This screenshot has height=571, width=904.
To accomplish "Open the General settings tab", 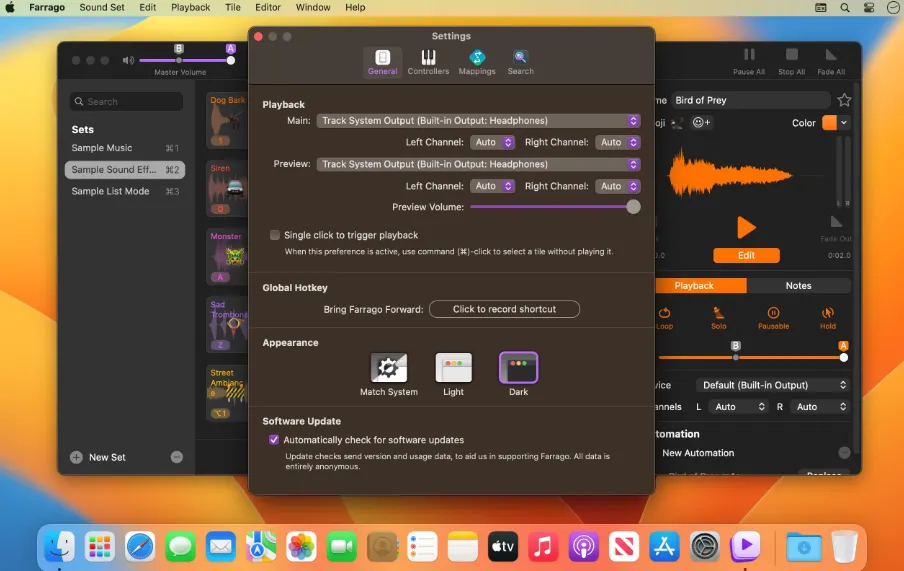I will point(382,62).
